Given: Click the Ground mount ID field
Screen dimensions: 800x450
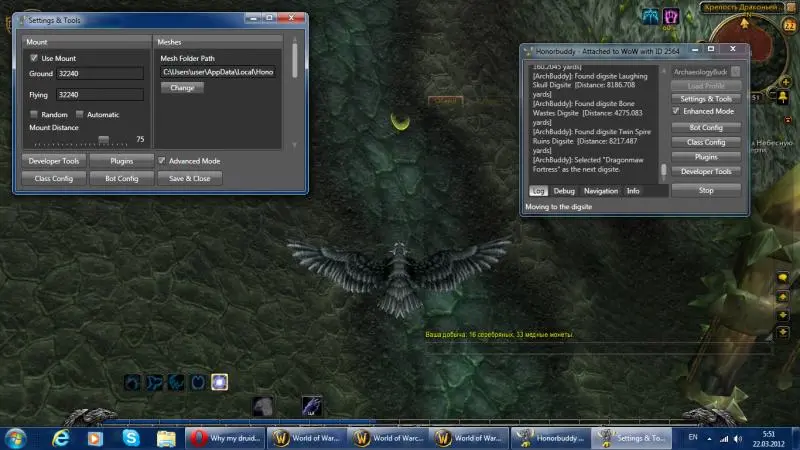Looking at the screenshot, I should (100, 73).
